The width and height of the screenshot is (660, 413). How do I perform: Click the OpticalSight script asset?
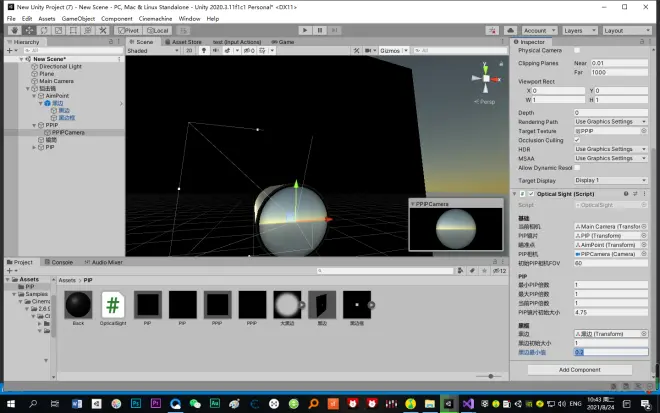point(114,304)
